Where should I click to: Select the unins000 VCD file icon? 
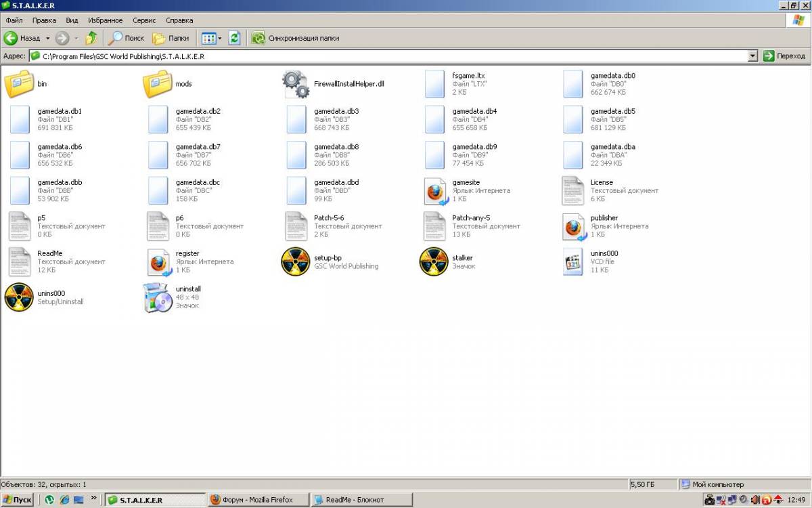point(572,261)
